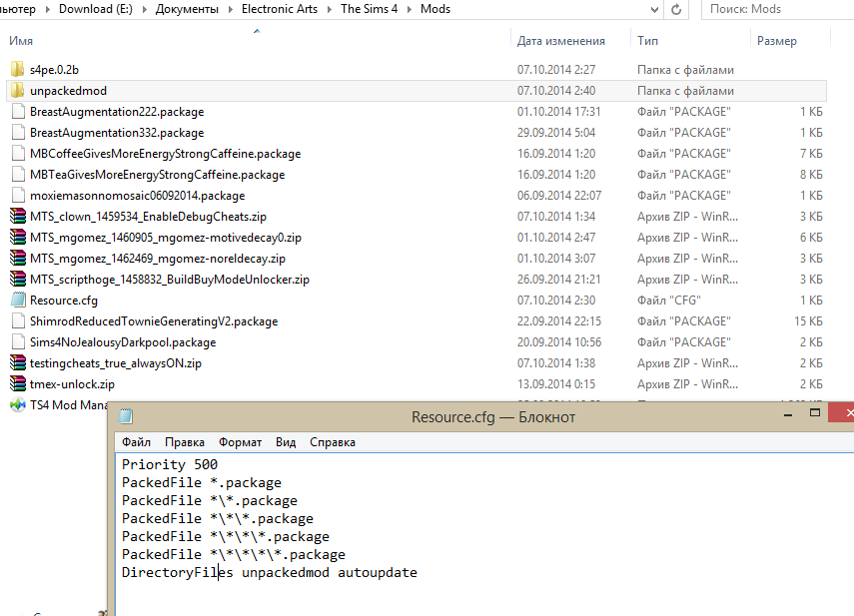Click in the Notepad text editing area
The image size is (854, 616).
pos(484,533)
